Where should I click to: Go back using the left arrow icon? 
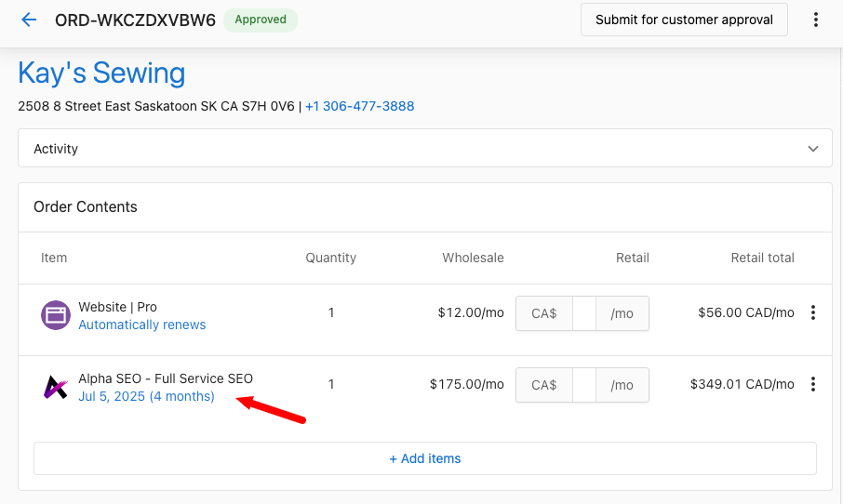[x=29, y=20]
